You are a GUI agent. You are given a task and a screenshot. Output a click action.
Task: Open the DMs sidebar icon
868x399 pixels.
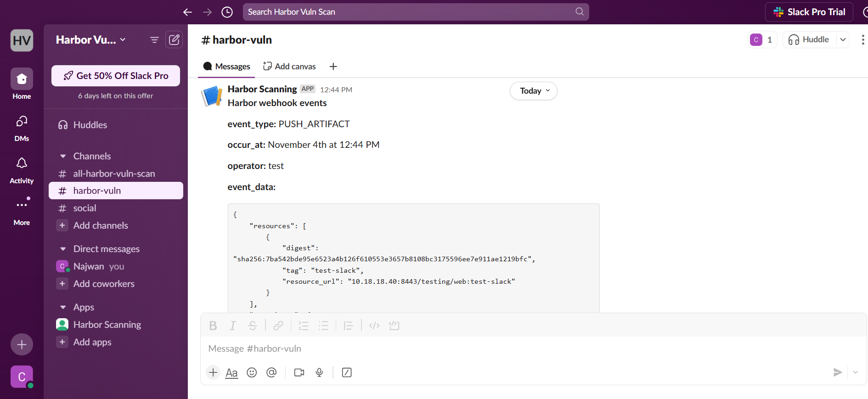22,128
